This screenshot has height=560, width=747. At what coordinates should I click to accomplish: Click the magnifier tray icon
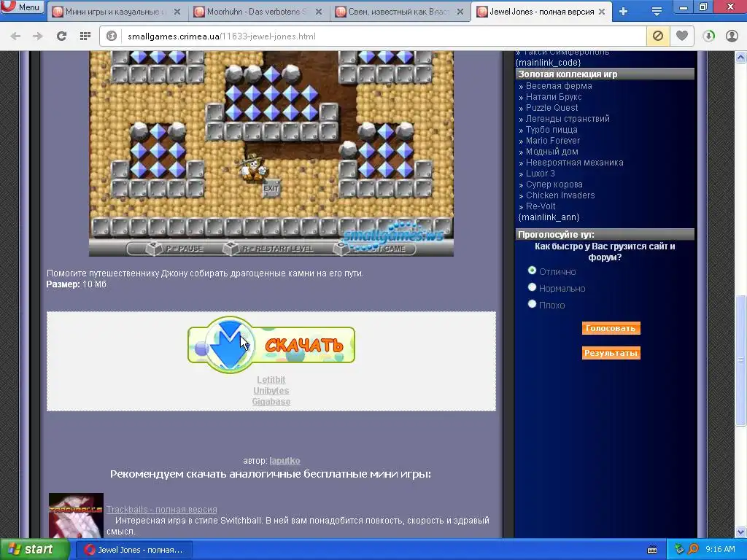pos(693,550)
